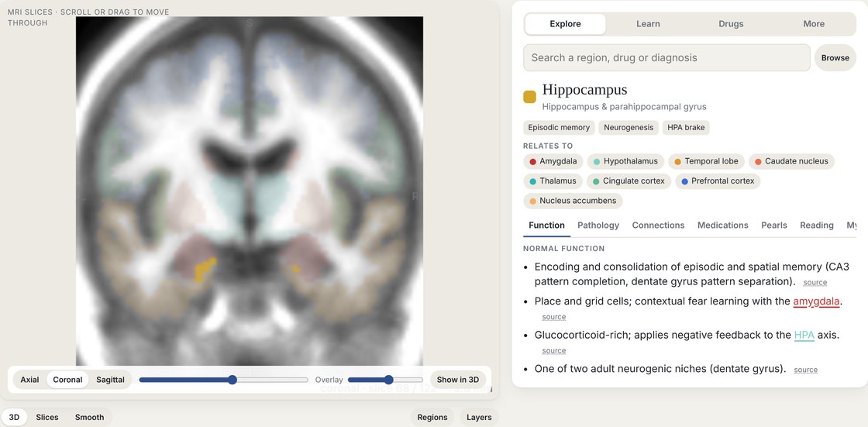The height and width of the screenshot is (427, 868).
Task: Open the Drugs tab
Action: pos(731,24)
